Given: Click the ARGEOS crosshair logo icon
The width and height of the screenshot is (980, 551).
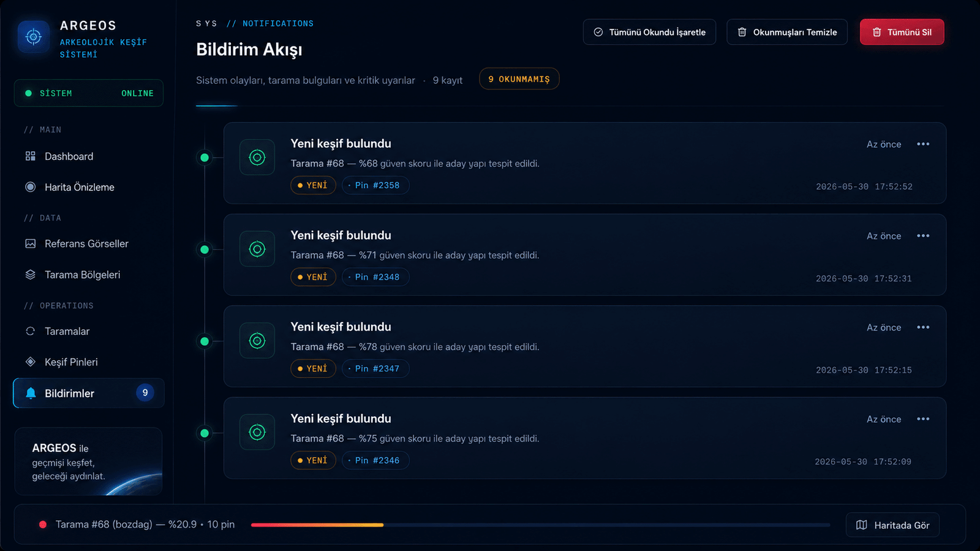Looking at the screenshot, I should [34, 37].
